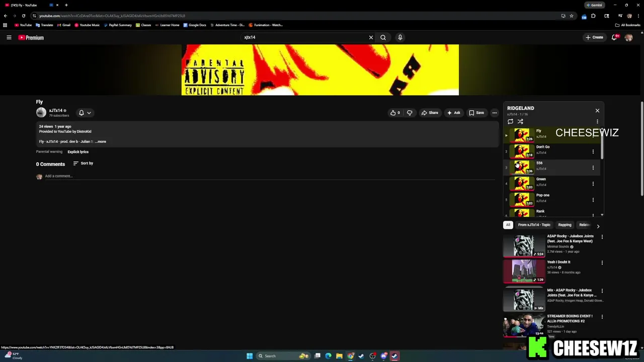644x362 pixels.
Task: Open the YouTube hamburger guide menu
Action: coord(9,37)
